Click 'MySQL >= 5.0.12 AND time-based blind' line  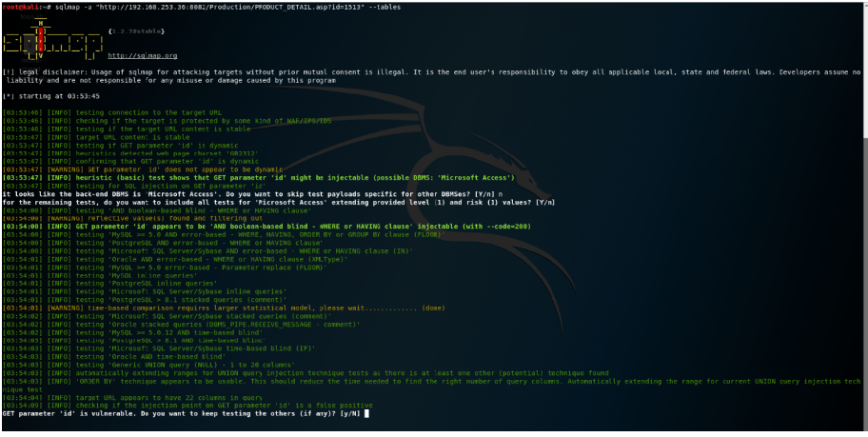[132, 333]
